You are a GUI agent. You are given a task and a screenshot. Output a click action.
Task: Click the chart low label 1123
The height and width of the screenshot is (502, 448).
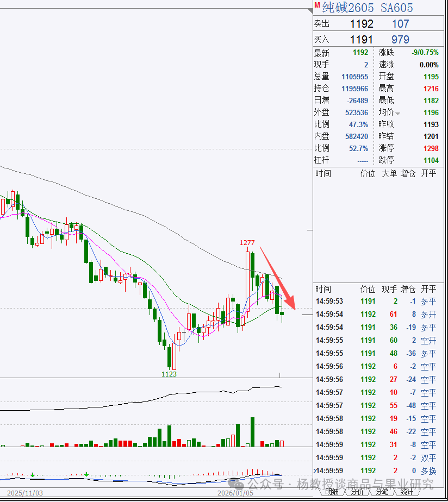click(x=169, y=374)
